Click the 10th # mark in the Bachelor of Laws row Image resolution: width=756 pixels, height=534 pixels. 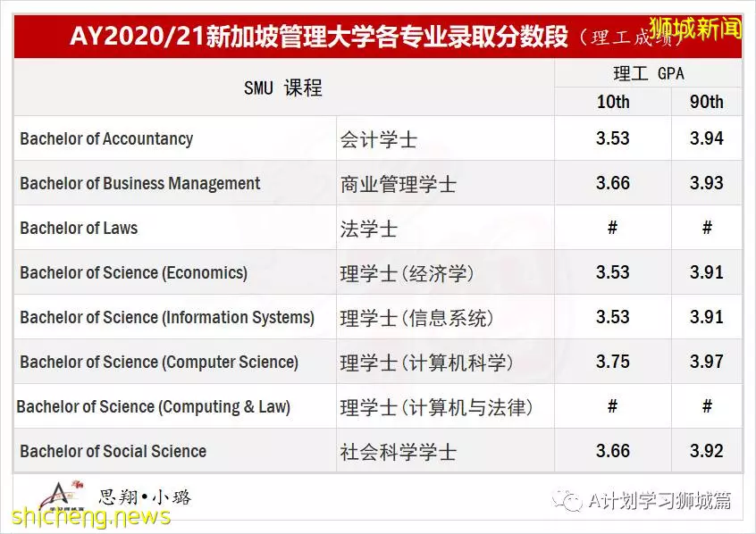click(x=612, y=228)
